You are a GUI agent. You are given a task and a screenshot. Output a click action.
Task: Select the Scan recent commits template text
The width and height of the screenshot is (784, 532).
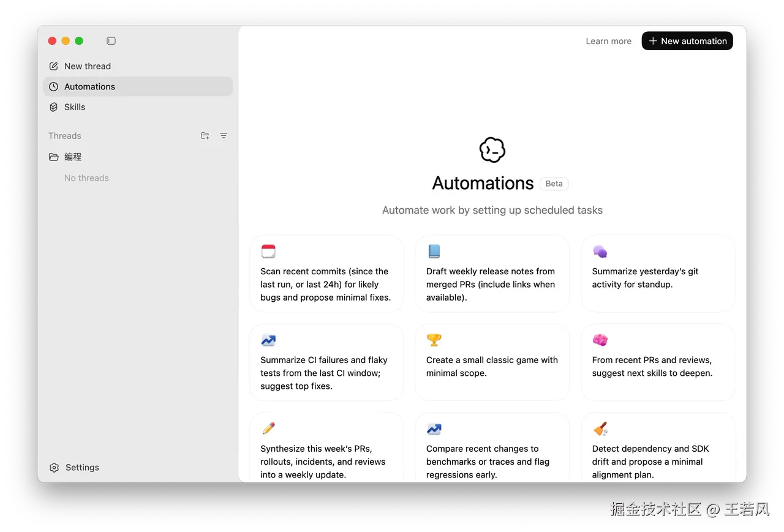[x=325, y=285]
